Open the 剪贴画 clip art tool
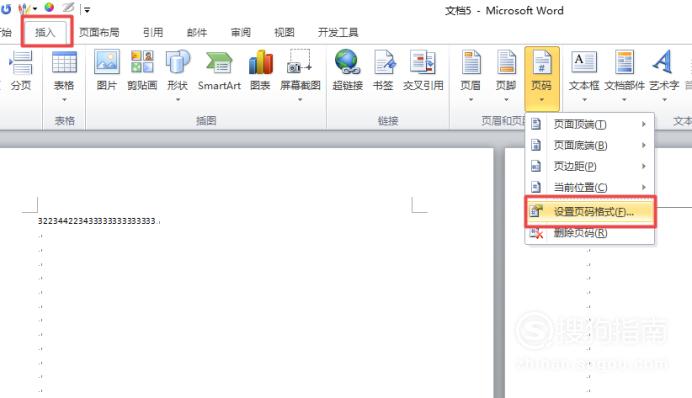Screen dimensions: 692x398 pyautogui.click(x=142, y=71)
